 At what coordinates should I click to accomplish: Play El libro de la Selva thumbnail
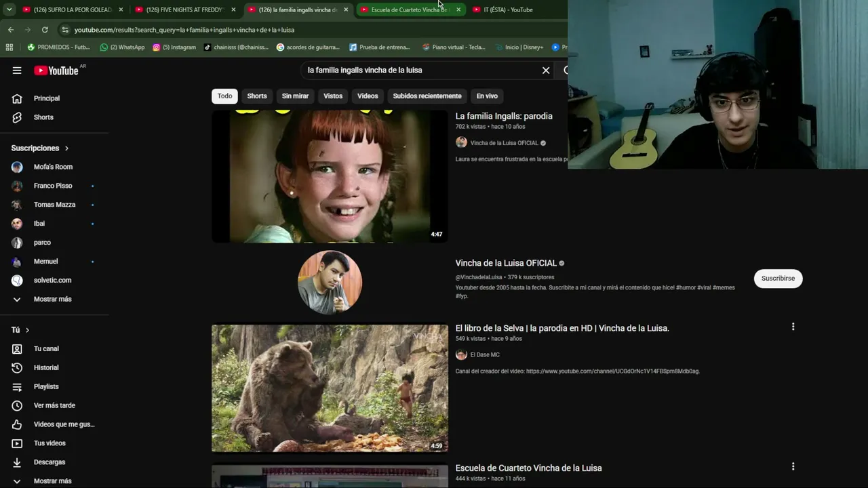pos(330,388)
